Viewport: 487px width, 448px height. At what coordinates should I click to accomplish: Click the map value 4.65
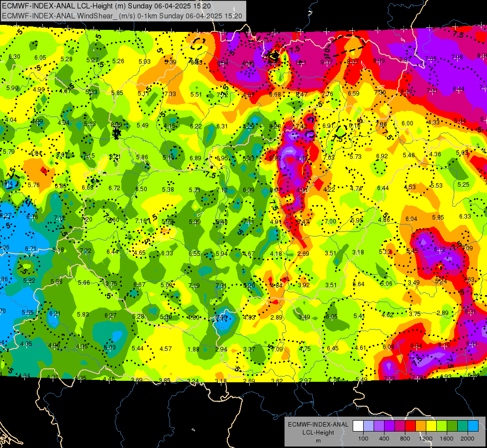point(140,253)
